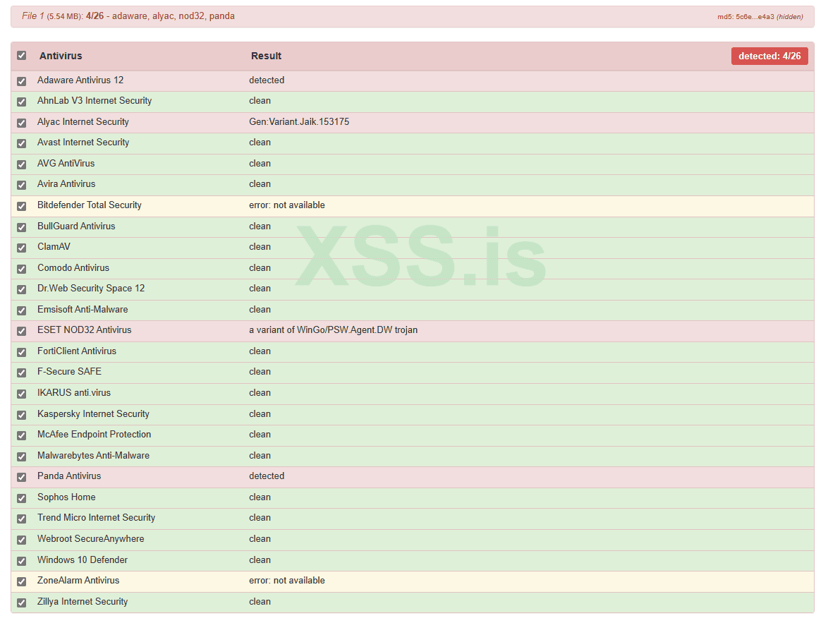
Task: Toggle the Avast Internet Security checkbox
Action: click(x=21, y=143)
